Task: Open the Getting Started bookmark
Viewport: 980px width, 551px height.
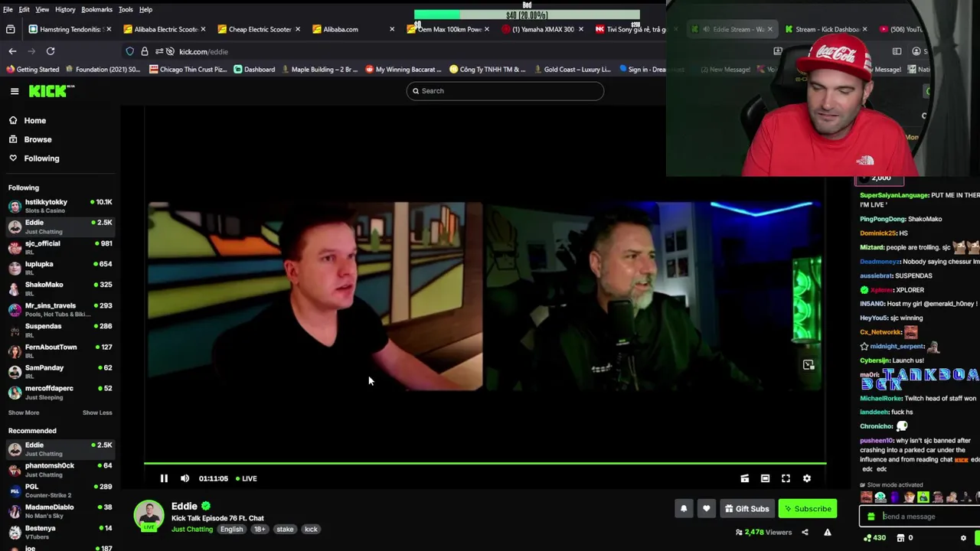Action: (32, 69)
